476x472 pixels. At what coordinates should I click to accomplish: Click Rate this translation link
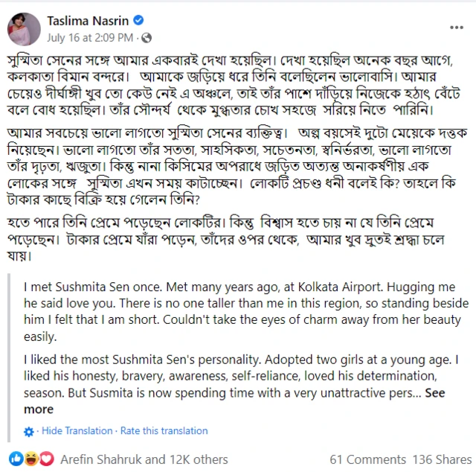(164, 431)
